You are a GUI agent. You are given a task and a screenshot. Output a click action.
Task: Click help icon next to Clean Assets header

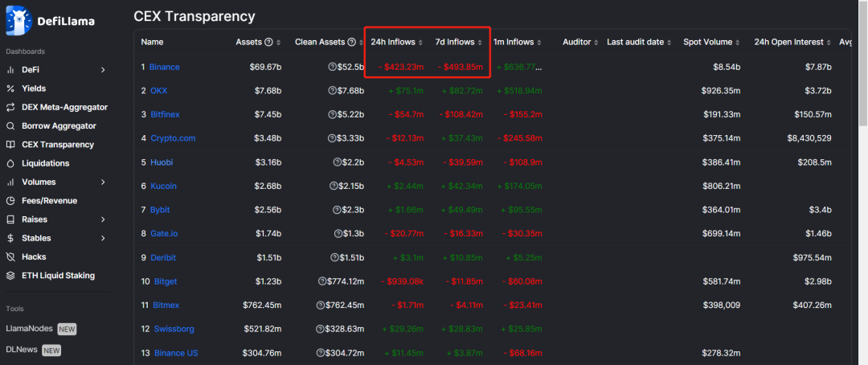point(351,42)
